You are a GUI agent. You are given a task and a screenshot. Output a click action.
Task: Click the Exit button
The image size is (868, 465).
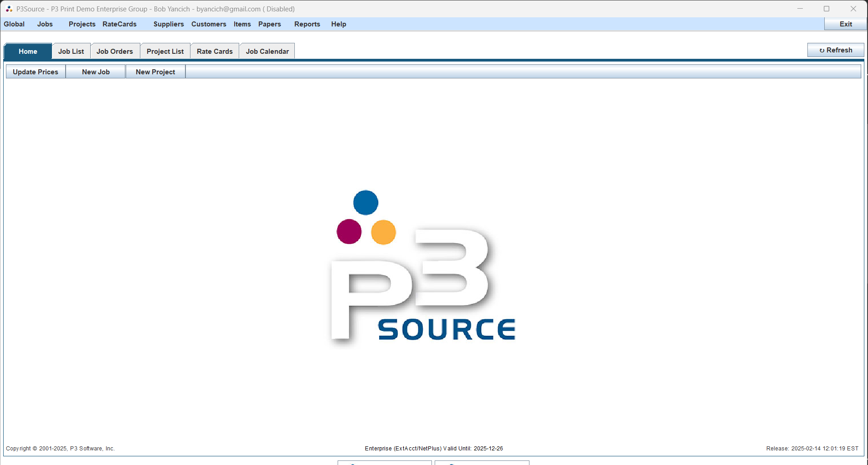[845, 24]
